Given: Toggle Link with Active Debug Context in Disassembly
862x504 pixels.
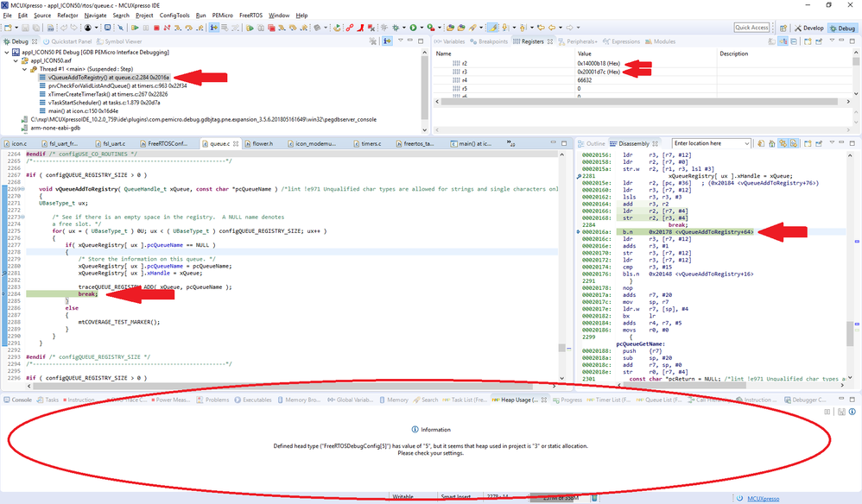Looking at the screenshot, I should pyautogui.click(x=783, y=143).
